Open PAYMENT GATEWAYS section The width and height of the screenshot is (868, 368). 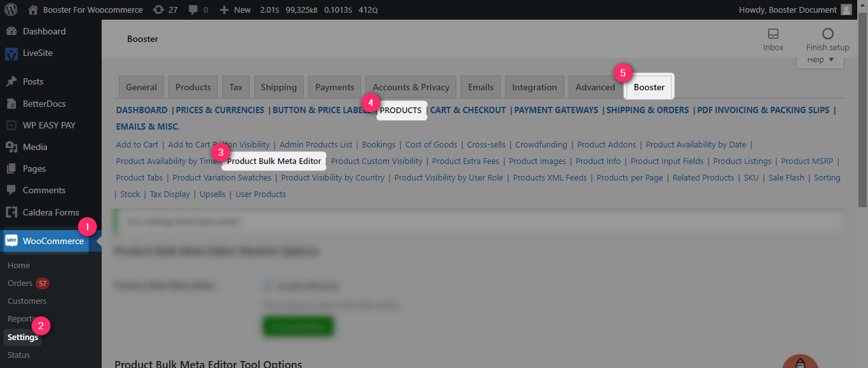click(556, 110)
